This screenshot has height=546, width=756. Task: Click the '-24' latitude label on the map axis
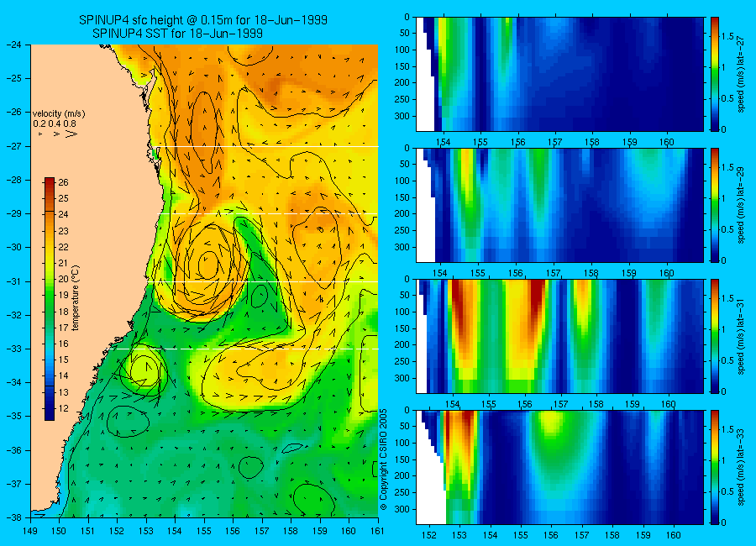(14, 45)
